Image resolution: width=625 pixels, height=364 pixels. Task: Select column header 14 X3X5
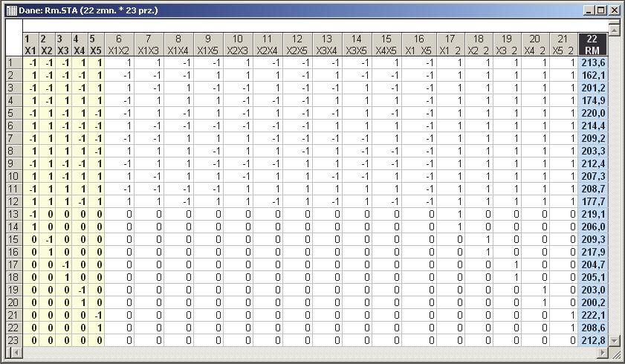point(357,45)
